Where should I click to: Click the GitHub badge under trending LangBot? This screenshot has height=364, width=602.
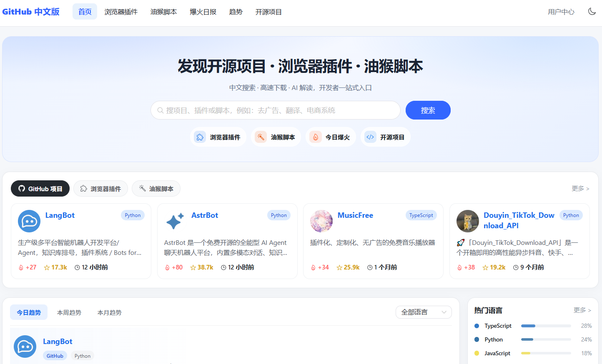coord(55,356)
